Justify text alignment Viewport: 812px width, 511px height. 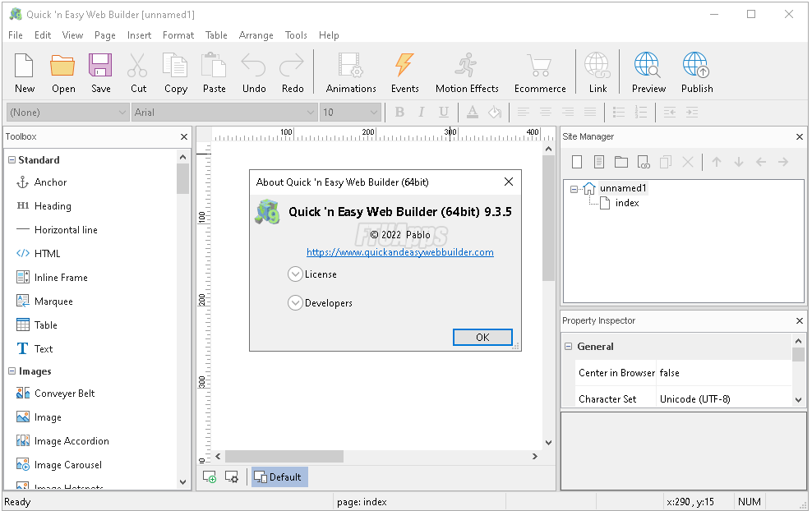tap(590, 112)
